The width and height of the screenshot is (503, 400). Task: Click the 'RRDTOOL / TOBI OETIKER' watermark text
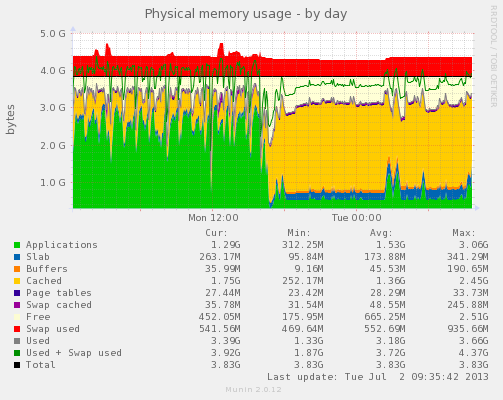(x=493, y=56)
